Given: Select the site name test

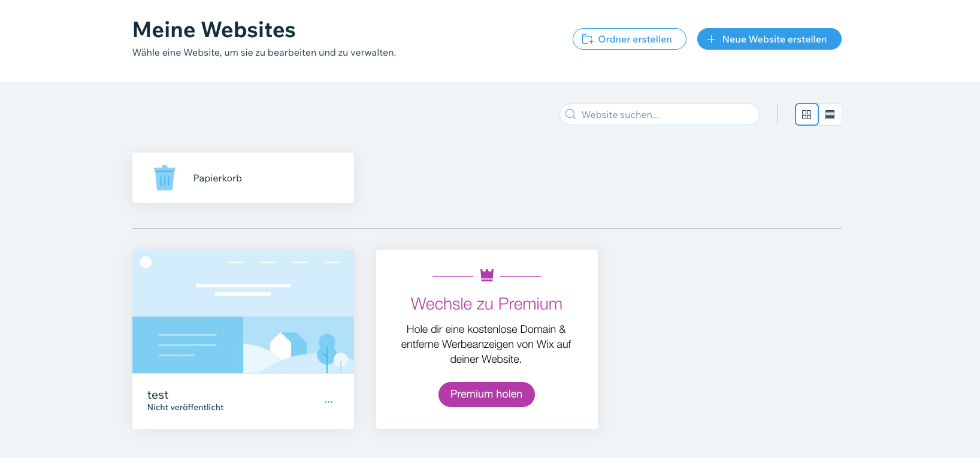Looking at the screenshot, I should pyautogui.click(x=158, y=395).
